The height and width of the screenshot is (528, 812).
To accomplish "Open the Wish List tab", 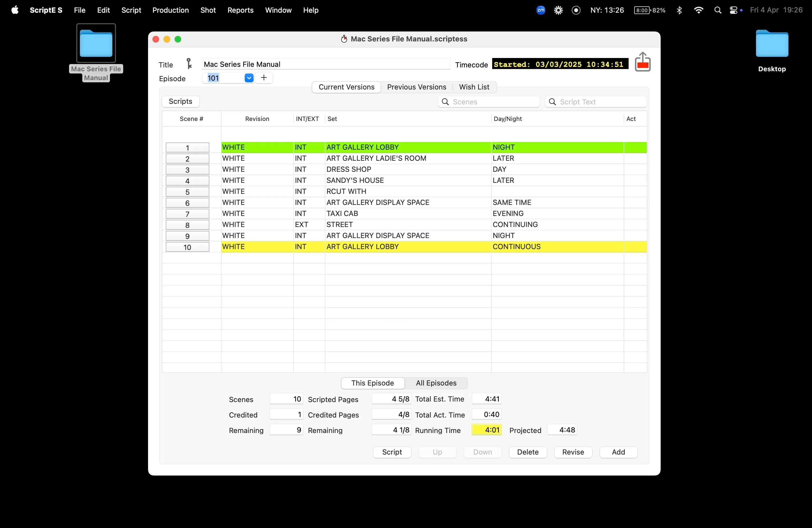I will [x=474, y=87].
